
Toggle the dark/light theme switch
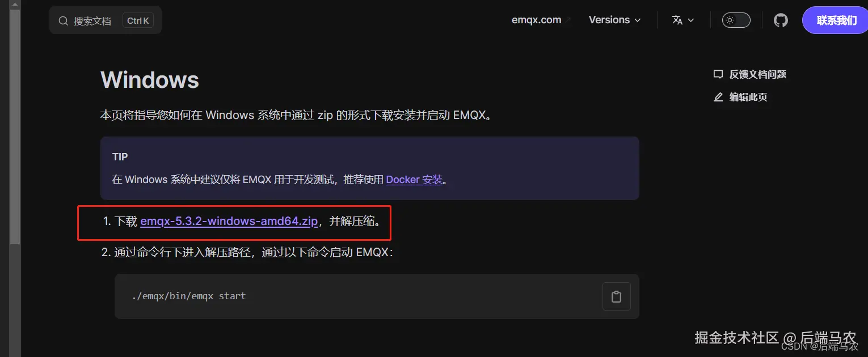[736, 20]
